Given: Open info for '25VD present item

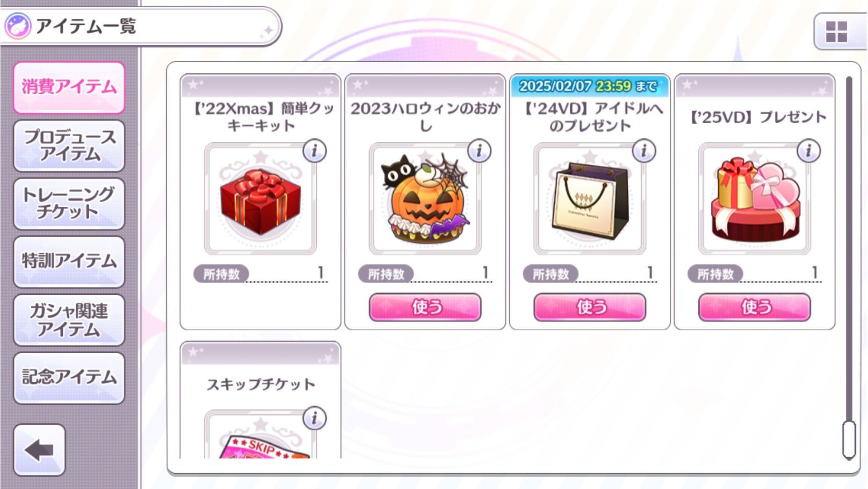Looking at the screenshot, I should pyautogui.click(x=809, y=151).
